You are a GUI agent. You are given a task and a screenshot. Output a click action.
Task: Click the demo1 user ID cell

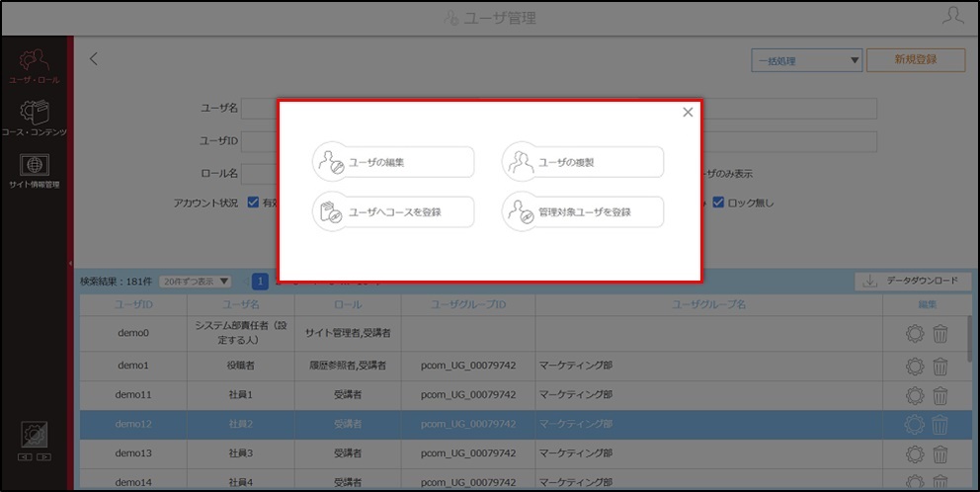(133, 366)
